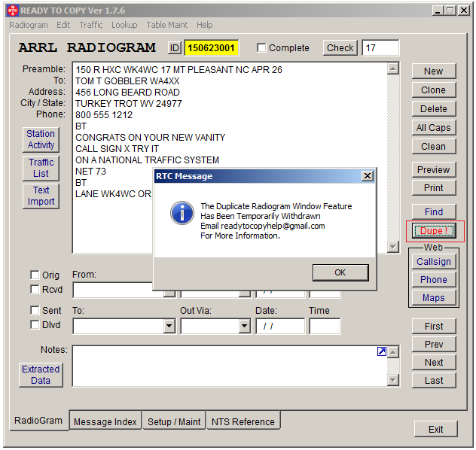
Task: Toggle the Complete checkbox
Action: [261, 47]
